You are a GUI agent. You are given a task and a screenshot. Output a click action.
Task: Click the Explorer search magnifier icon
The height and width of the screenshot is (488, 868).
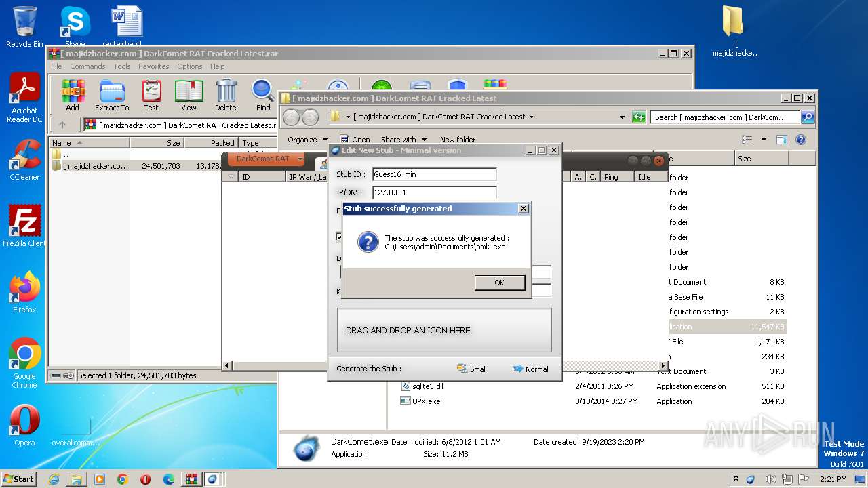808,117
